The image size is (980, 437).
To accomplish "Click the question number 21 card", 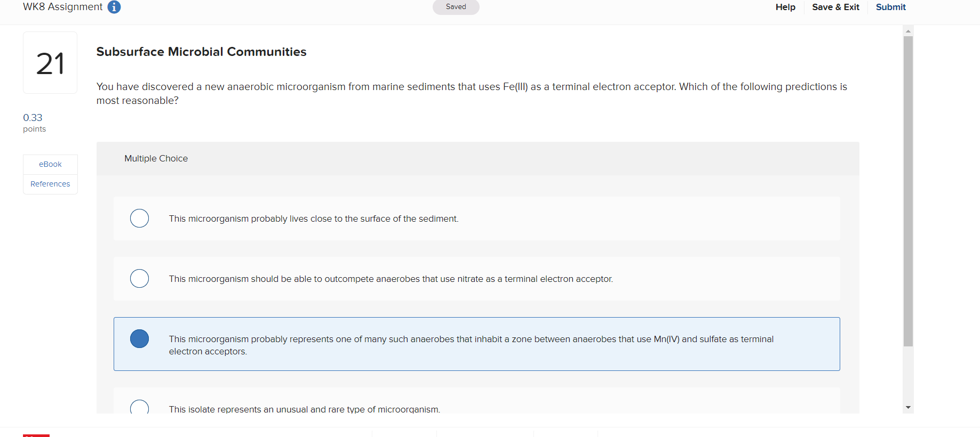I will coord(50,62).
